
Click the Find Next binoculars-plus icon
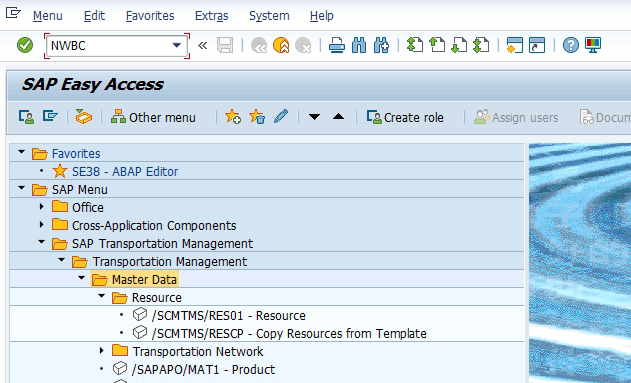click(381, 45)
